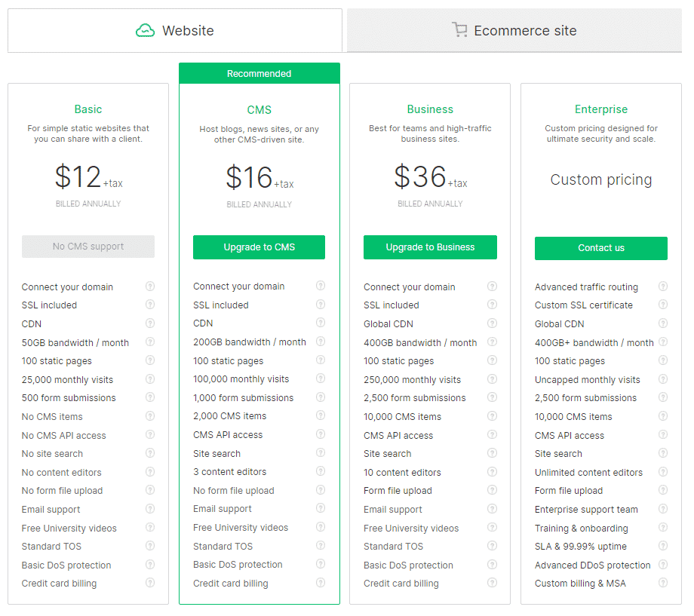Click help icon beside SLA & 99.99% uptime
The width and height of the screenshot is (694, 616).
click(663, 546)
